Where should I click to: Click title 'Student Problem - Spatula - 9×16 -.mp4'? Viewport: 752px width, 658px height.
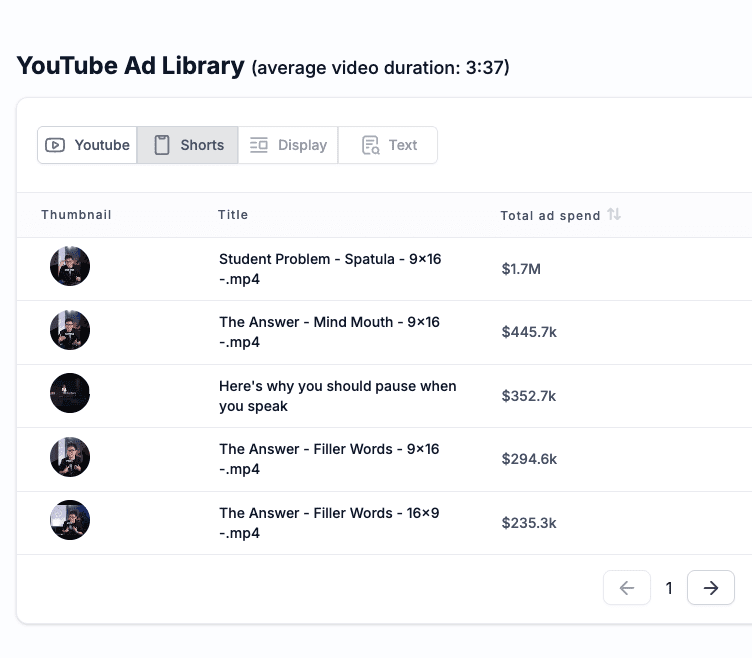point(330,269)
